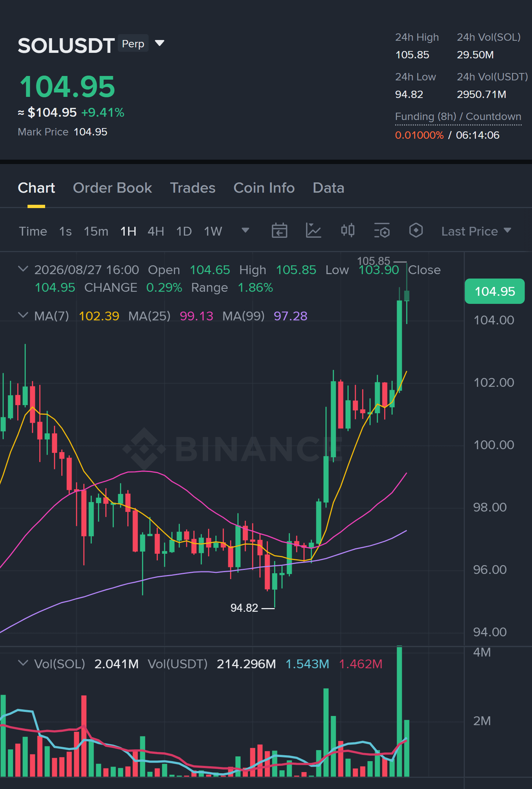The image size is (532, 789).
Task: Select the 1D chart interval
Action: coord(184,231)
